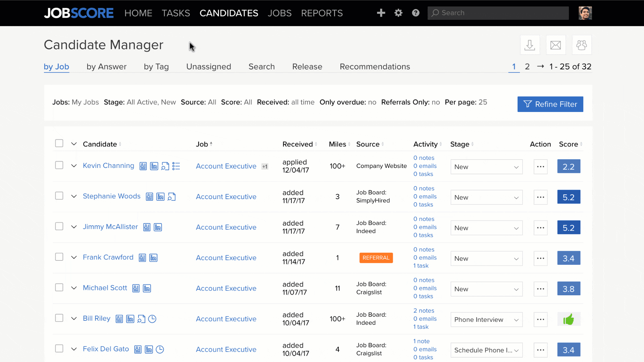Click the download export icon button

pyautogui.click(x=530, y=45)
